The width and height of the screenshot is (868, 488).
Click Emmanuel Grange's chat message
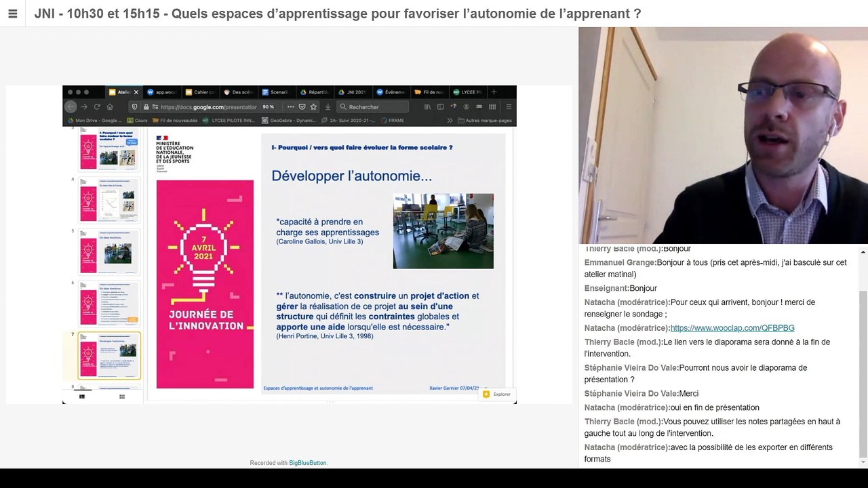pyautogui.click(x=715, y=268)
